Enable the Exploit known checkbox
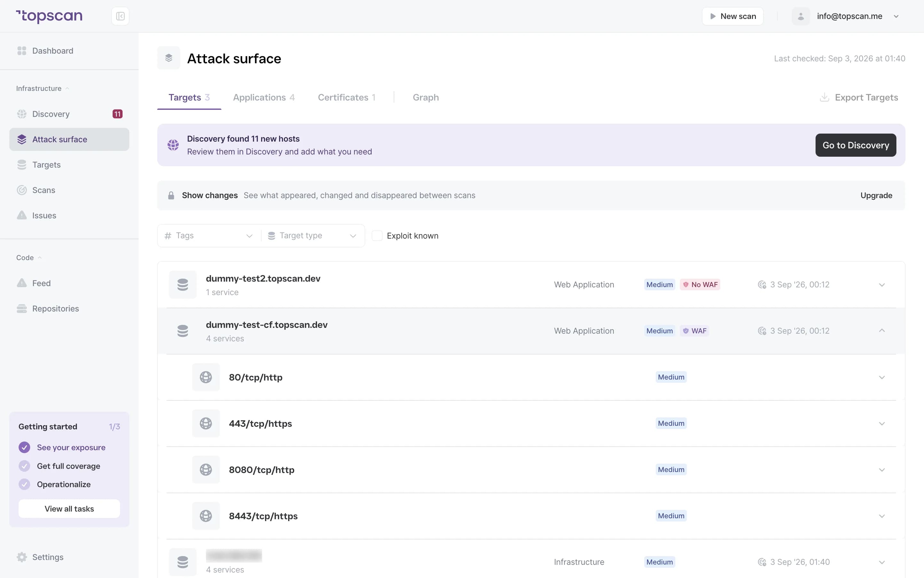 pyautogui.click(x=377, y=235)
